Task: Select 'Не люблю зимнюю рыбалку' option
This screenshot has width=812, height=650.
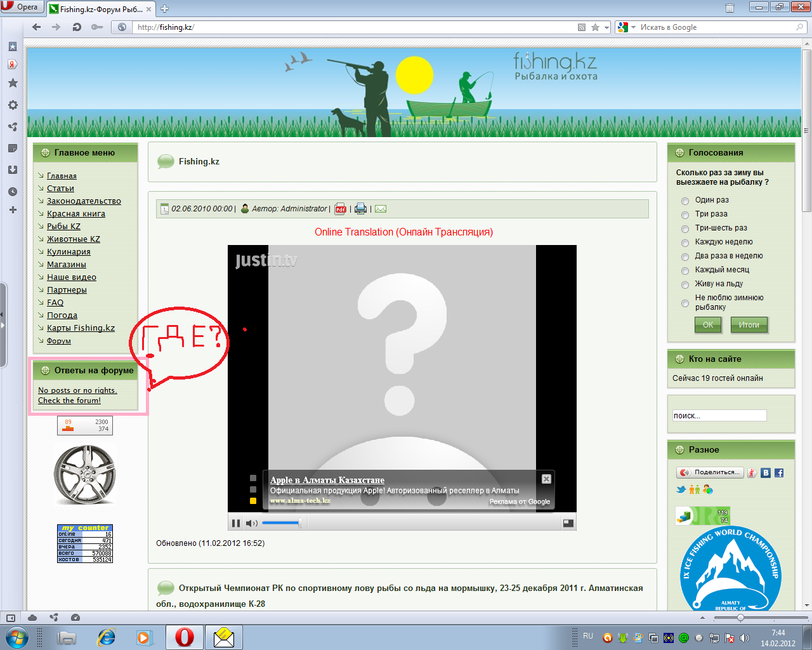Action: [685, 303]
